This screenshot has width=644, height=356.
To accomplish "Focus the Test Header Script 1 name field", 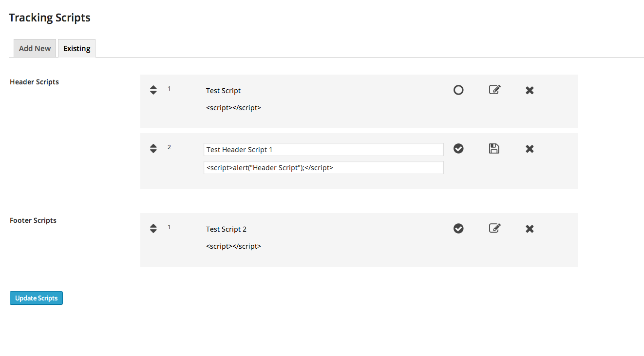I will 323,150.
